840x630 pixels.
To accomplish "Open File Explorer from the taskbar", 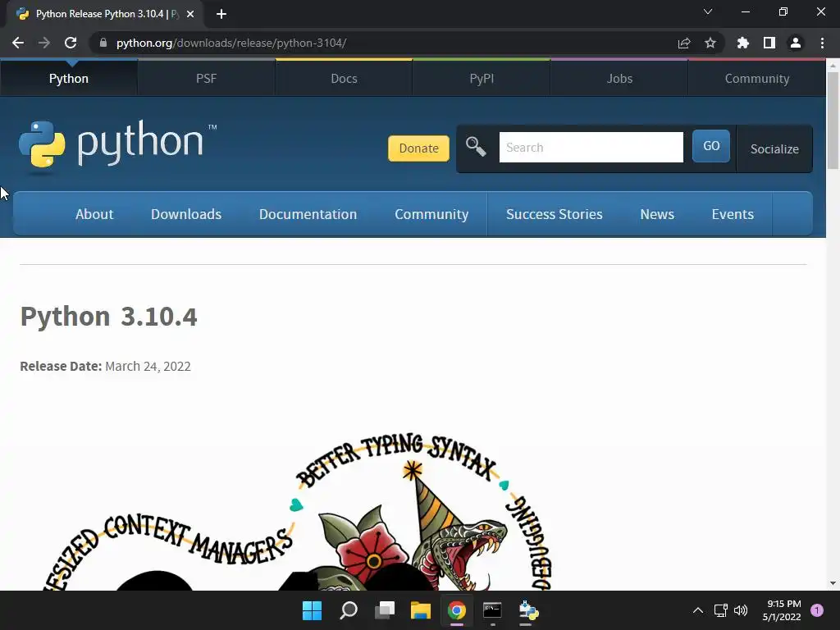I will (421, 610).
